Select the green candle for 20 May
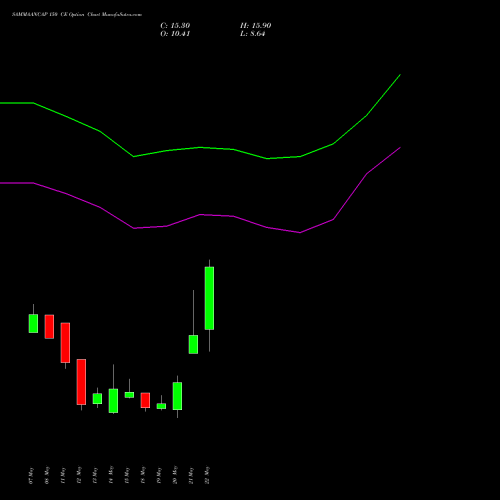500x500 pixels. click(x=177, y=396)
